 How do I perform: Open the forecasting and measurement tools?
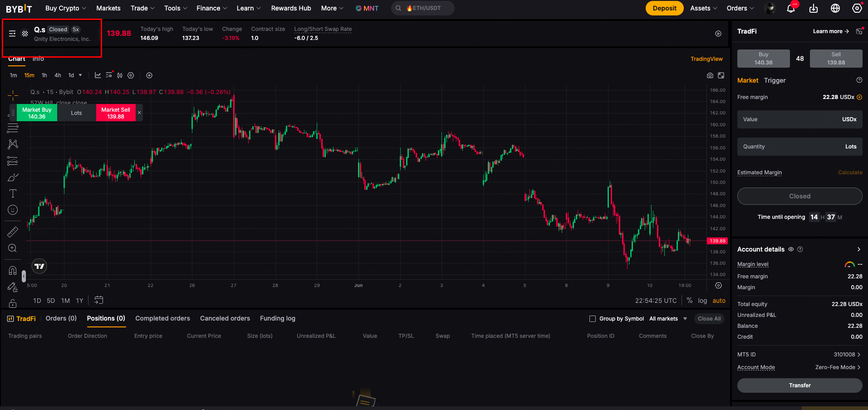pos(13,161)
